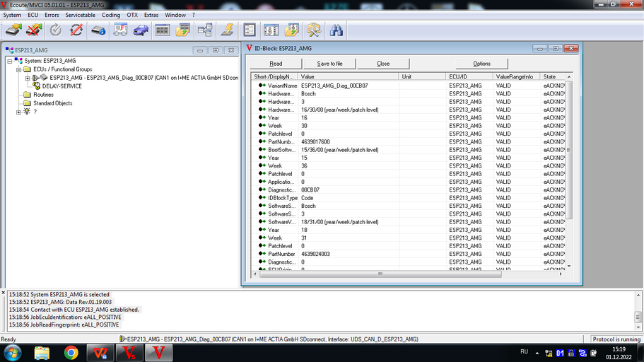Sort by the ECU/ID column header
Viewport: 644px width, 362px height.
469,77
